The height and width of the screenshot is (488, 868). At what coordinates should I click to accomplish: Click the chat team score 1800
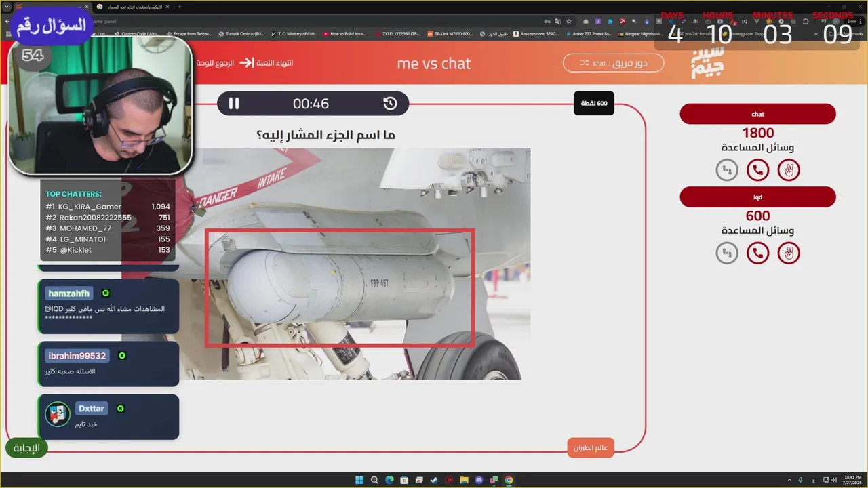757,133
